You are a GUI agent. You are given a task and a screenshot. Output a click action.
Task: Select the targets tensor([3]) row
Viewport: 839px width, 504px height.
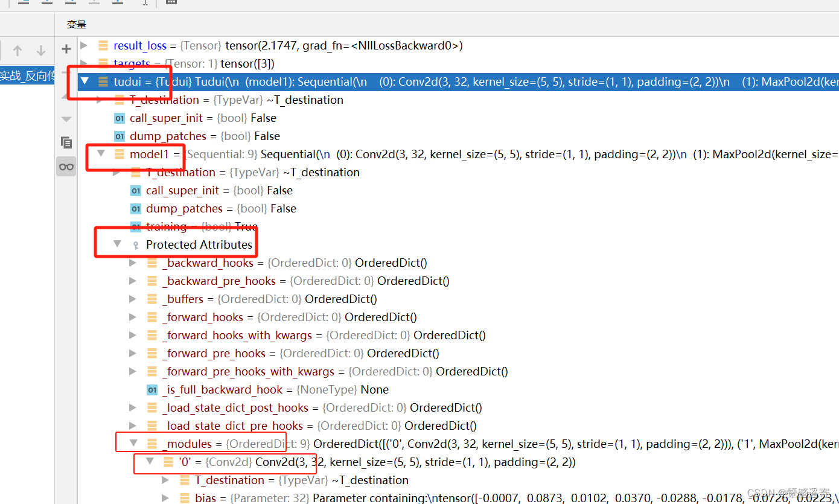459,63
